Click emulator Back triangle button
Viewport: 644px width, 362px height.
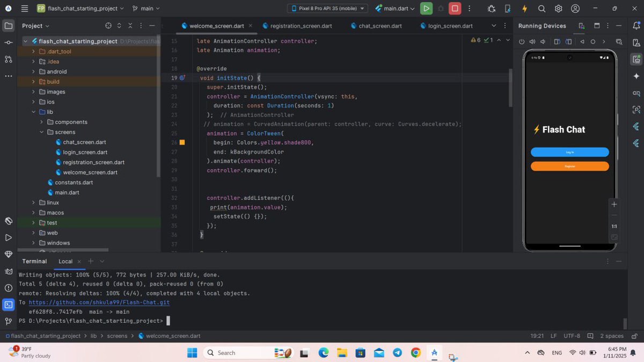tap(582, 42)
